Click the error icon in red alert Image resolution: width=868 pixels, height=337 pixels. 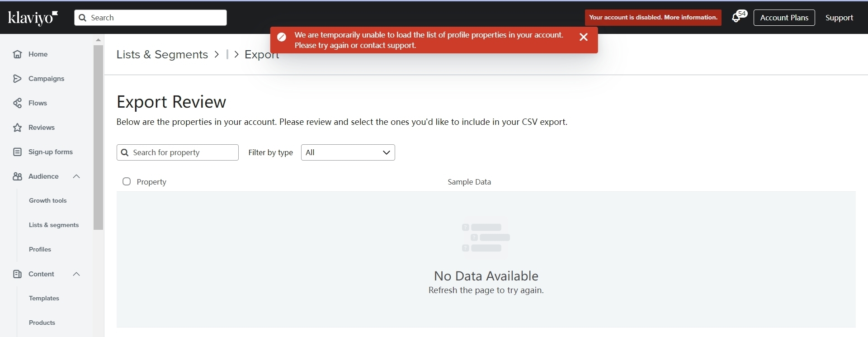[282, 37]
